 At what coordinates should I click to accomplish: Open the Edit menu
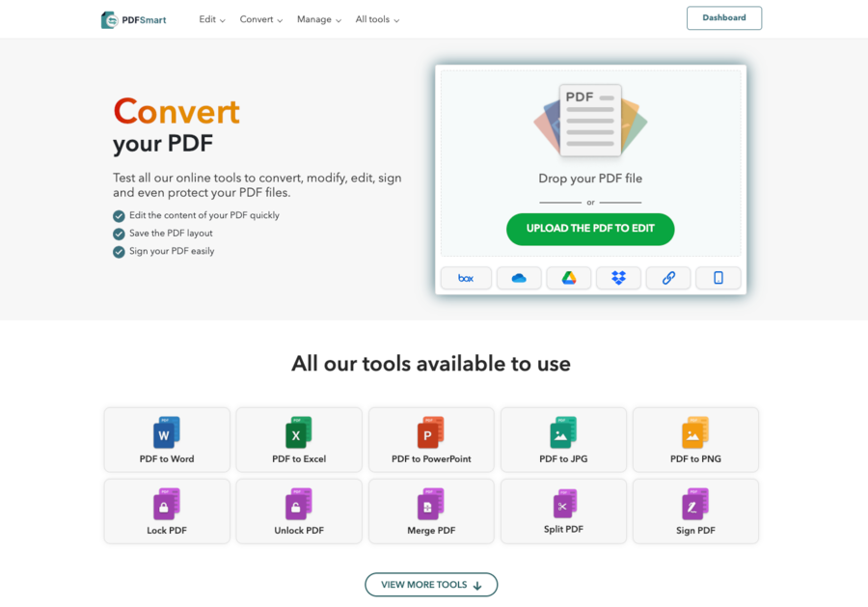pyautogui.click(x=211, y=19)
